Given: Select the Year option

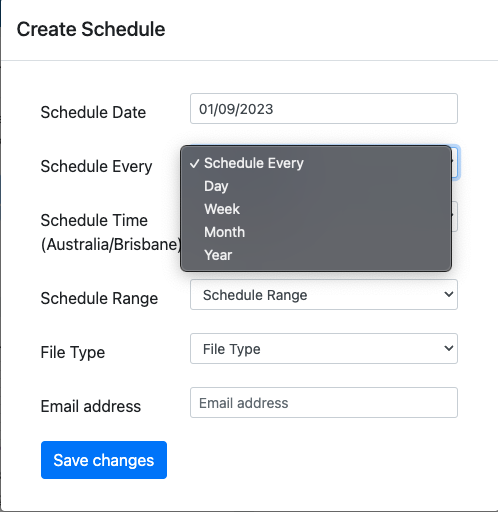Looking at the screenshot, I should click(x=316, y=255).
